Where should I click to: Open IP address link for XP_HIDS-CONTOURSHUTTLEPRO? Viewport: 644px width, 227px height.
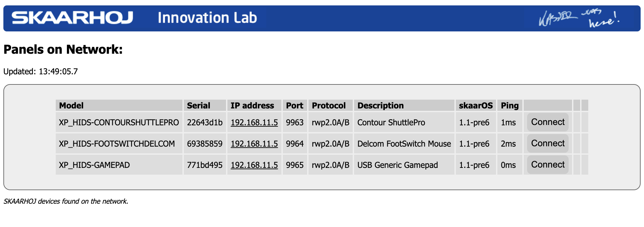[x=254, y=122]
